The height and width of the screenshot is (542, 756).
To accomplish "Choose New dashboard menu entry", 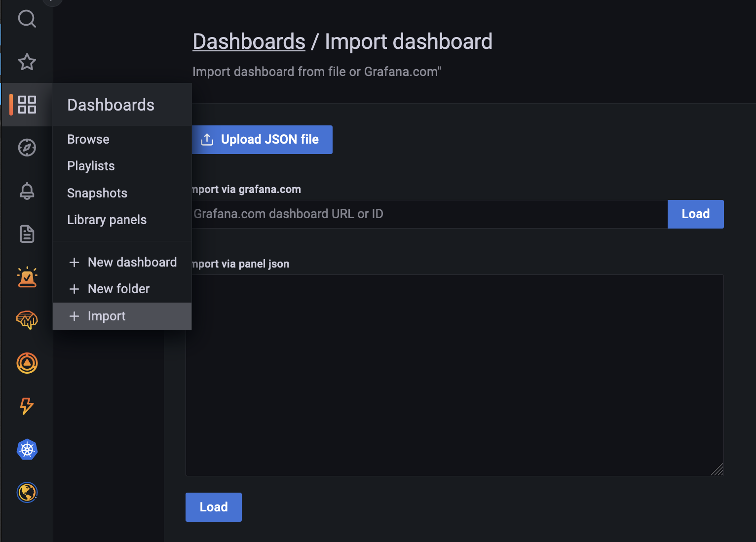I will pyautogui.click(x=122, y=262).
